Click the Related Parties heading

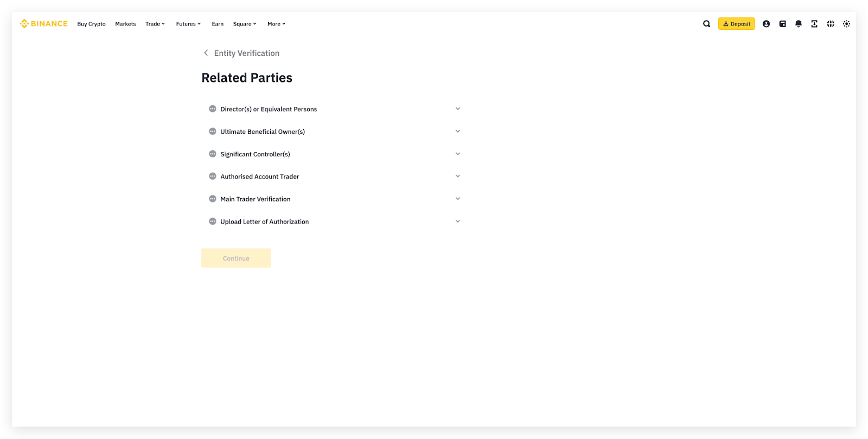click(247, 78)
